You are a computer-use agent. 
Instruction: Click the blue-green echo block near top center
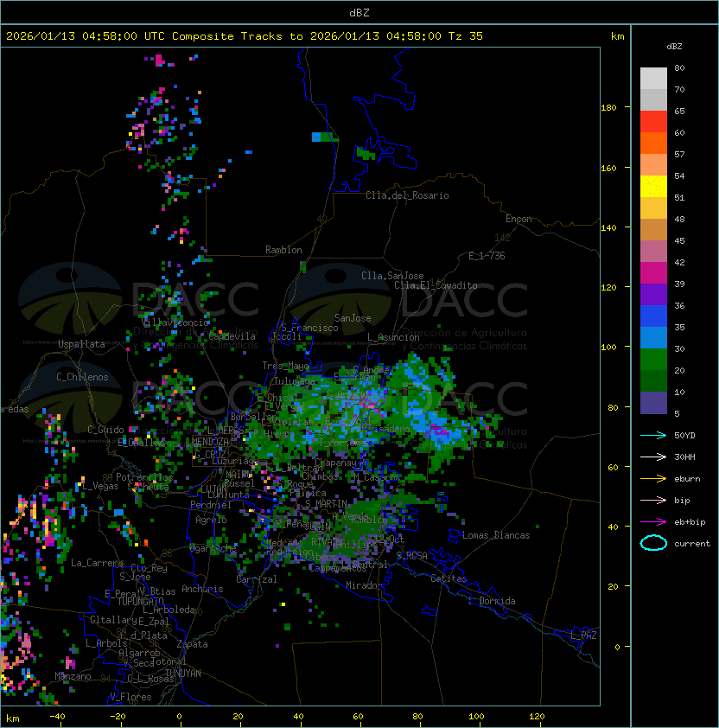[325, 137]
